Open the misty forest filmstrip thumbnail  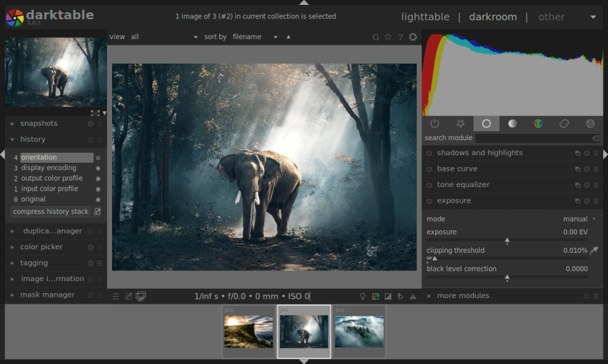pyautogui.click(x=359, y=332)
